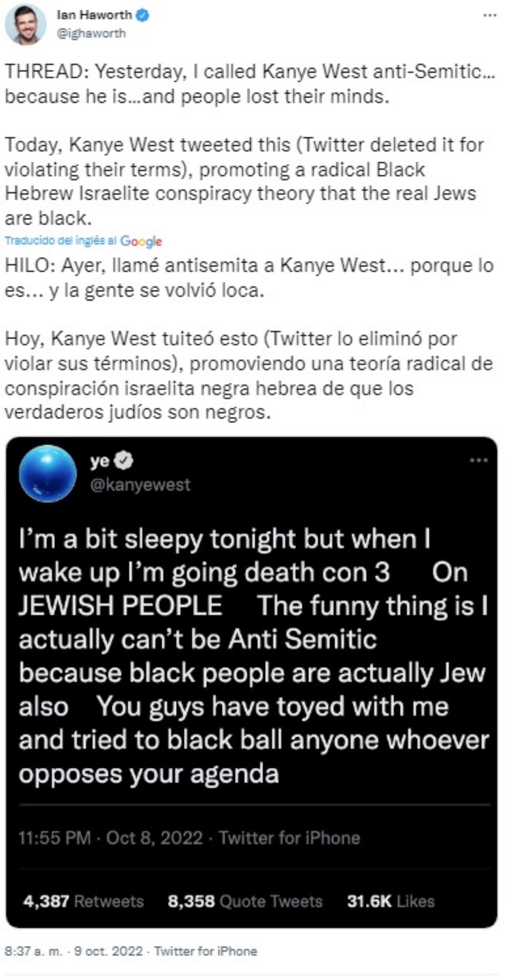Click the 8:37 a. m. · 9 oct. 2022 timestamp
Viewport: 506px width, 980px height.
[x=74, y=951]
